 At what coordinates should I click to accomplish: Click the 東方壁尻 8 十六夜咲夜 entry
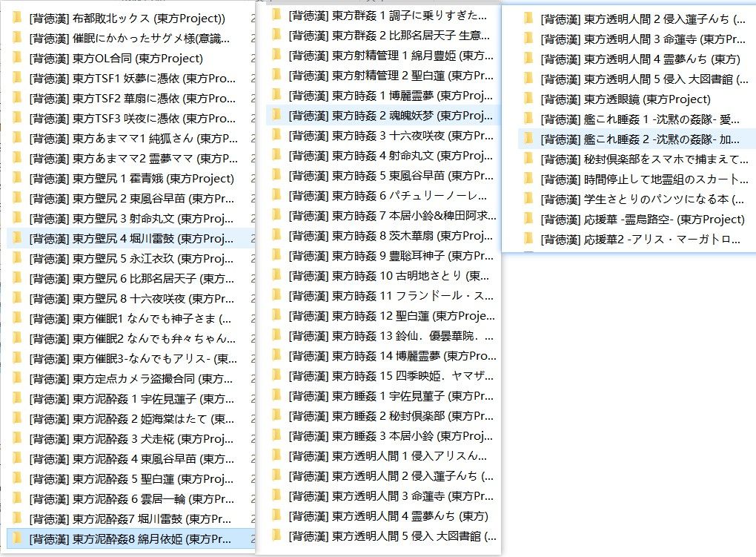click(132, 298)
